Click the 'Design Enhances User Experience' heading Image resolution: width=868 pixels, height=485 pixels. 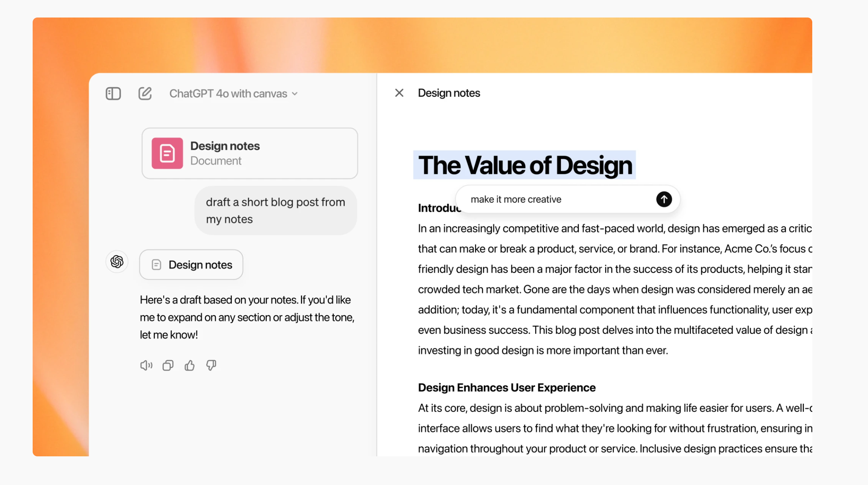tap(506, 387)
